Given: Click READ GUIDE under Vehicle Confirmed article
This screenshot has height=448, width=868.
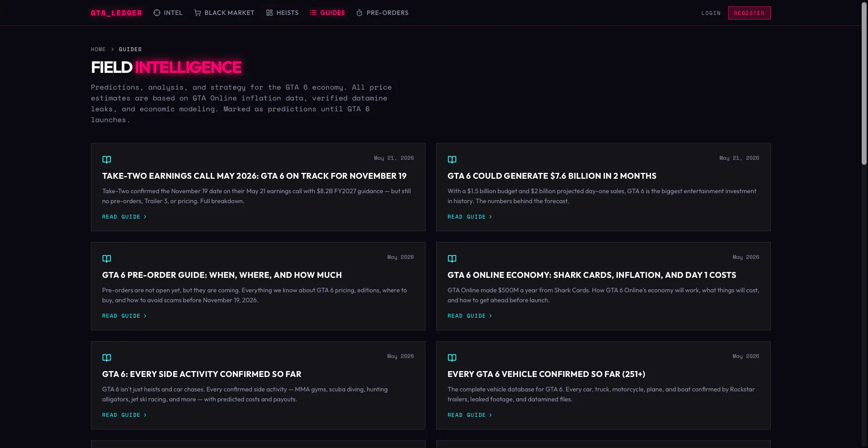Looking at the screenshot, I should click(470, 415).
